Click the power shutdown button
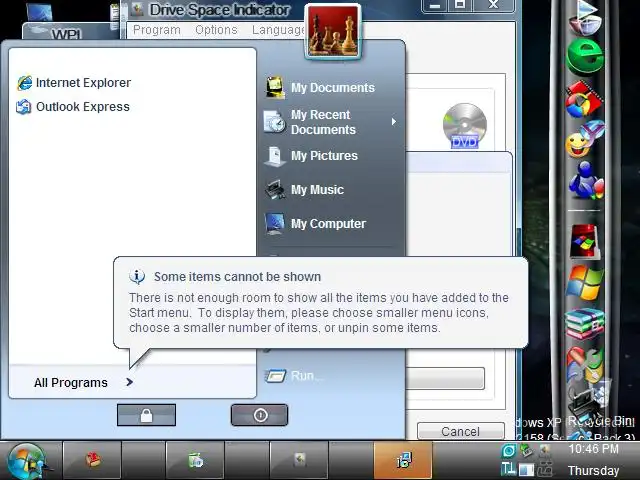This screenshot has width=640, height=480. [260, 415]
